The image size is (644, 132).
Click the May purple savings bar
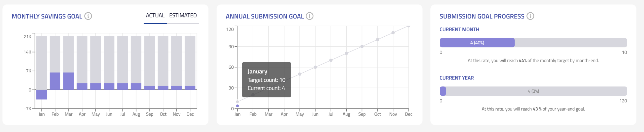click(96, 86)
